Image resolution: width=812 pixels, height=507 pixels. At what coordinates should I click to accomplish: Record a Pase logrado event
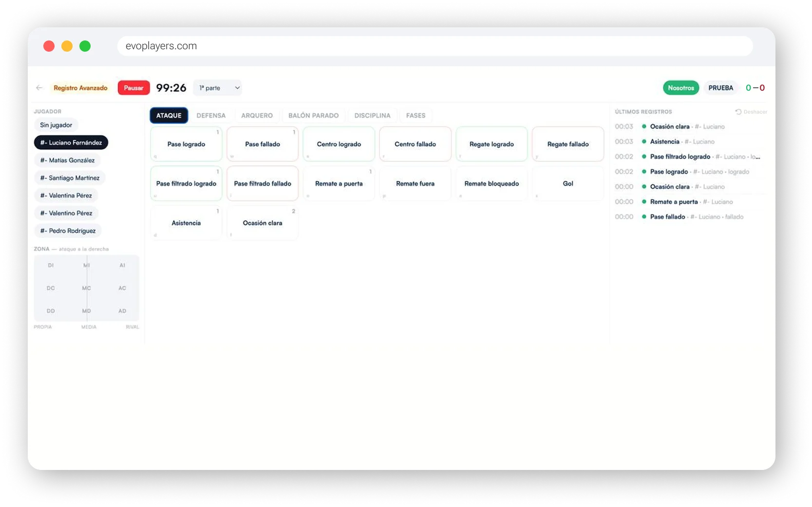pos(186,144)
